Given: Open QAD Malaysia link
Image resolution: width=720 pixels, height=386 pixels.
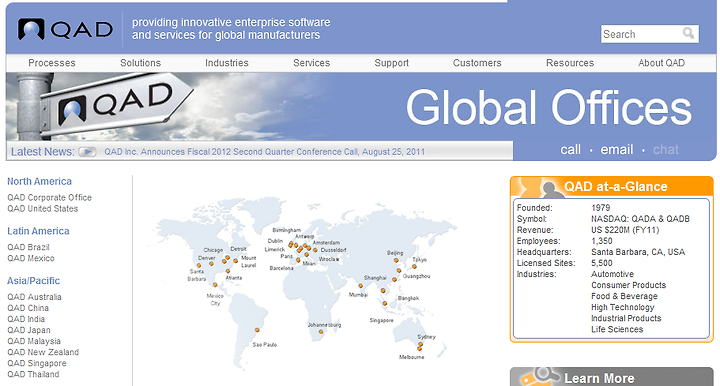Looking at the screenshot, I should 34,341.
